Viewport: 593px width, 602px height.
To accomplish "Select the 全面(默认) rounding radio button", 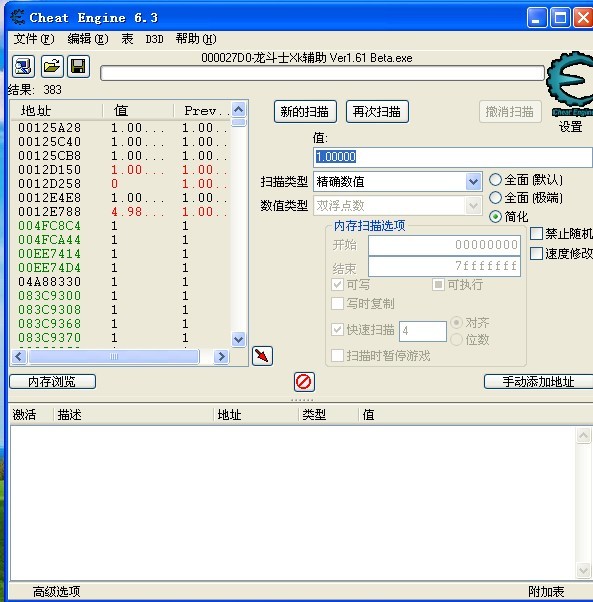I will coord(496,180).
